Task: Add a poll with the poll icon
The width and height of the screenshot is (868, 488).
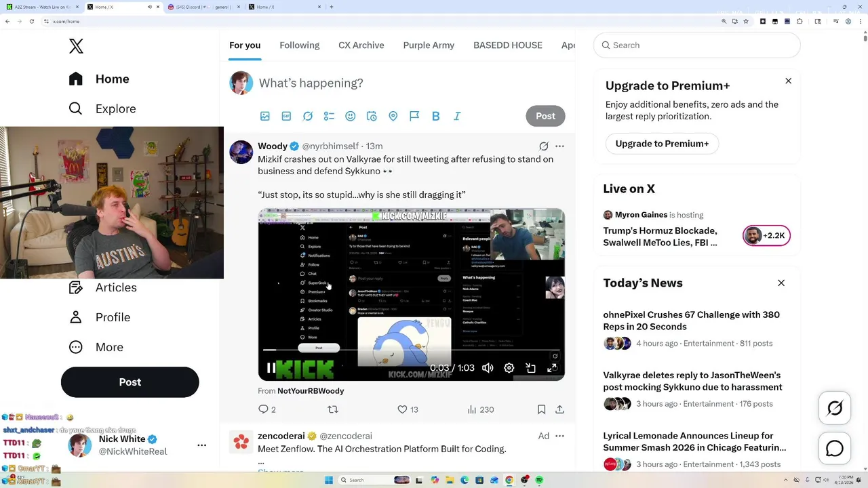Action: point(329,116)
